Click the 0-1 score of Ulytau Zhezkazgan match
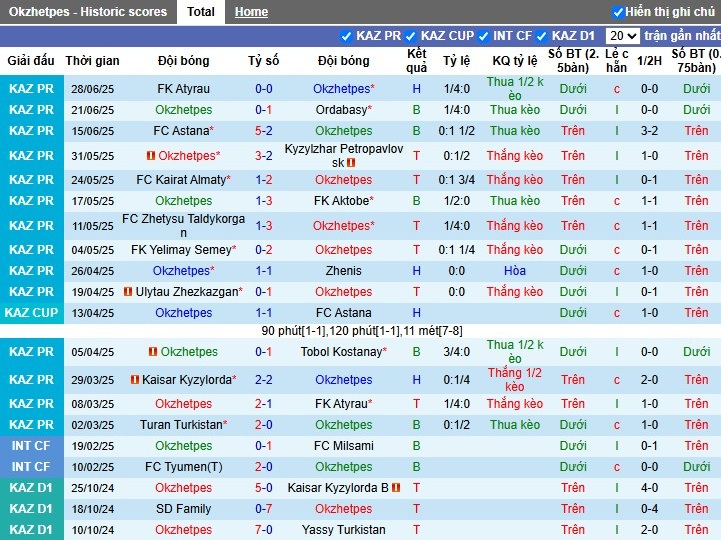Screen dimensions: 721x540 tap(264, 292)
